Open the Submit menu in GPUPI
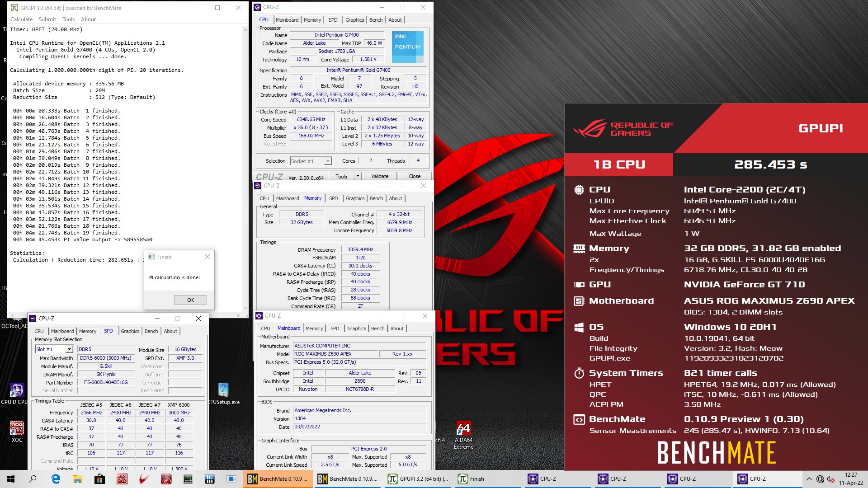Image resolution: width=868 pixels, height=488 pixels. coord(47,19)
